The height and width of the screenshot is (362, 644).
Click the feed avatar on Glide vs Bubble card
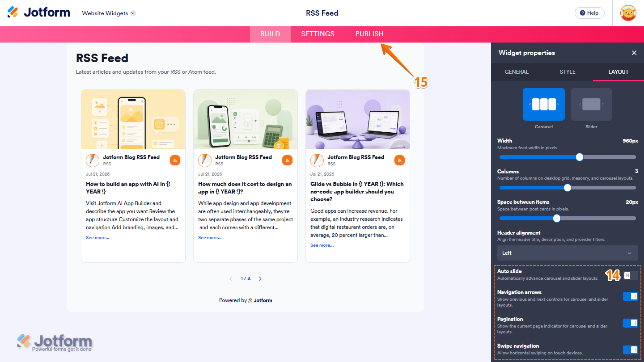click(317, 160)
